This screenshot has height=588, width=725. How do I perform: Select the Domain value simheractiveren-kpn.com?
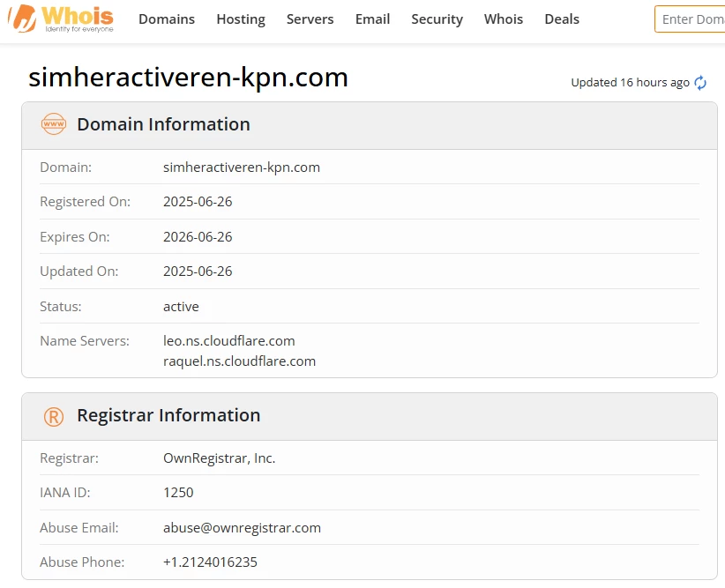pyautogui.click(x=242, y=167)
